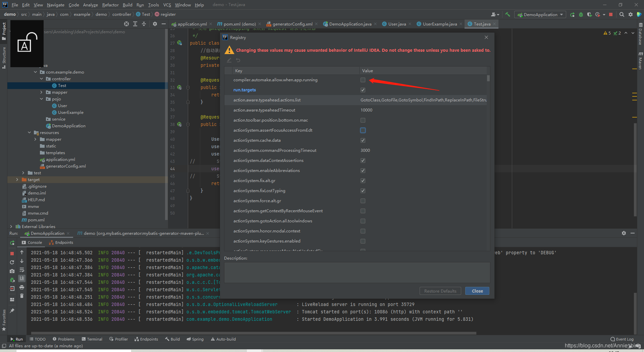Image resolution: width=644 pixels, height=352 pixels.
Task: Open the DemoApplication run configuration dropdown
Action: tap(540, 14)
